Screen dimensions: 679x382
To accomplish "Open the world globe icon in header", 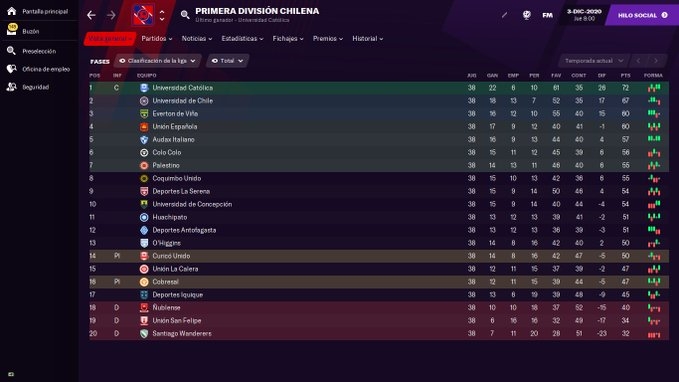I will [x=527, y=15].
